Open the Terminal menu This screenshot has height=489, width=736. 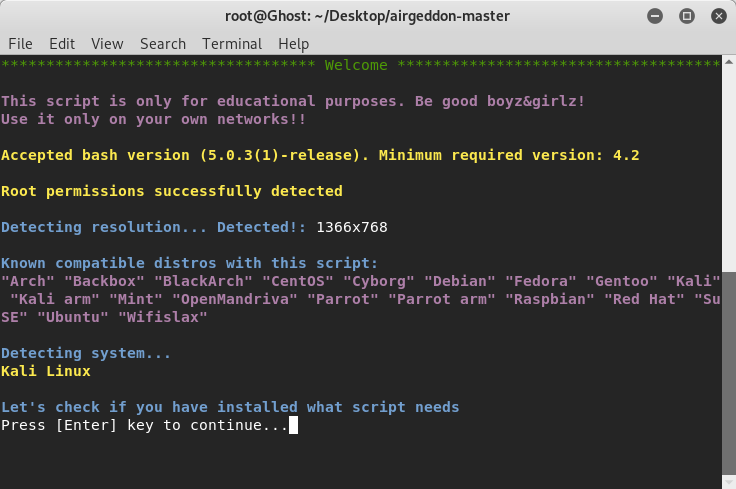point(232,44)
